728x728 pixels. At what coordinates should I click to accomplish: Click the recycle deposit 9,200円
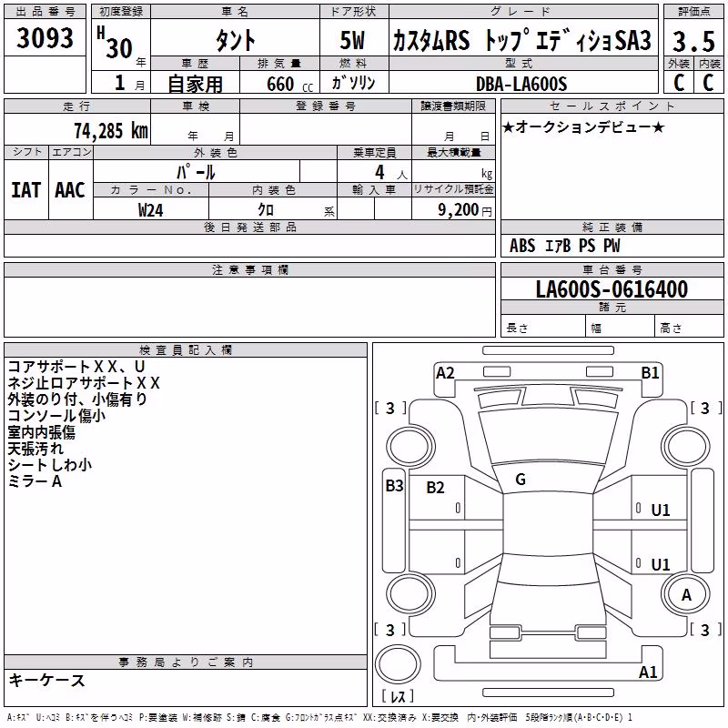(464, 210)
